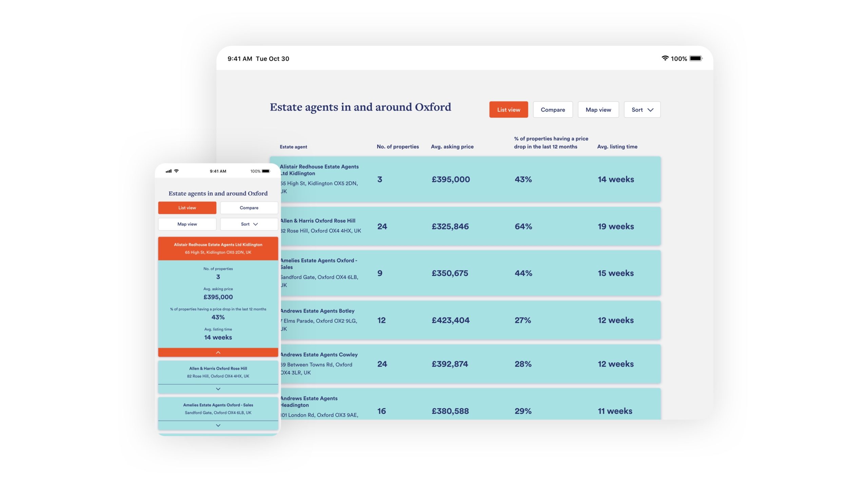Image resolution: width=868 pixels, height=482 pixels.
Task: Expand the Amelies Estate Agents card on phone
Action: pos(218,425)
